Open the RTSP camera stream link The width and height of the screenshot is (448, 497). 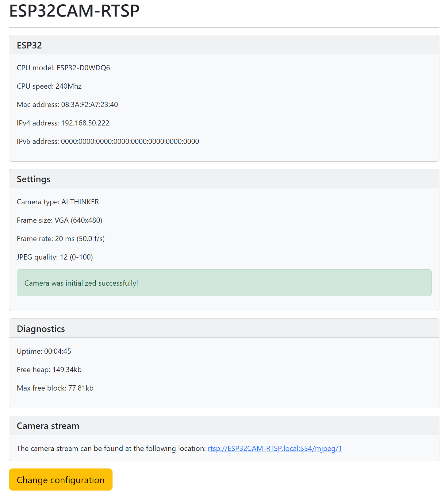[x=275, y=448]
